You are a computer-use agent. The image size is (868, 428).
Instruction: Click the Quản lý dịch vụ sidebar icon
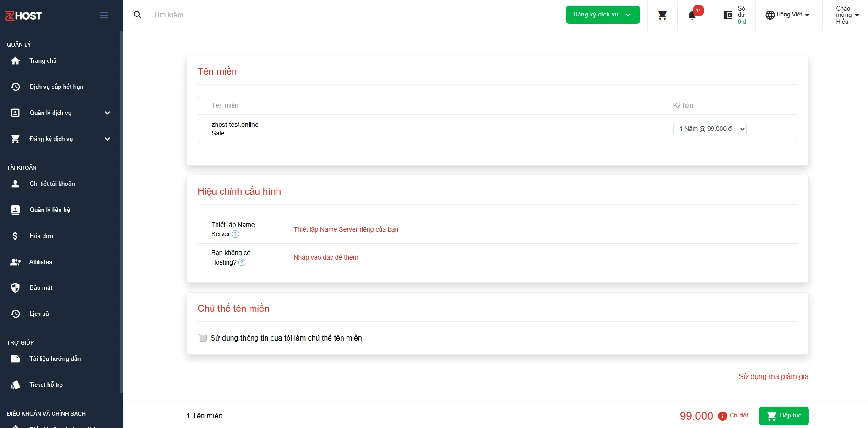(x=15, y=113)
